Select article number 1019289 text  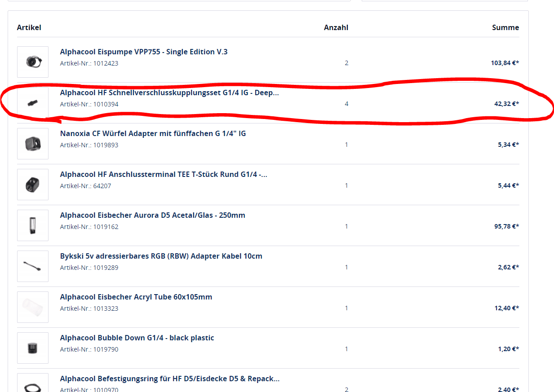(x=89, y=268)
